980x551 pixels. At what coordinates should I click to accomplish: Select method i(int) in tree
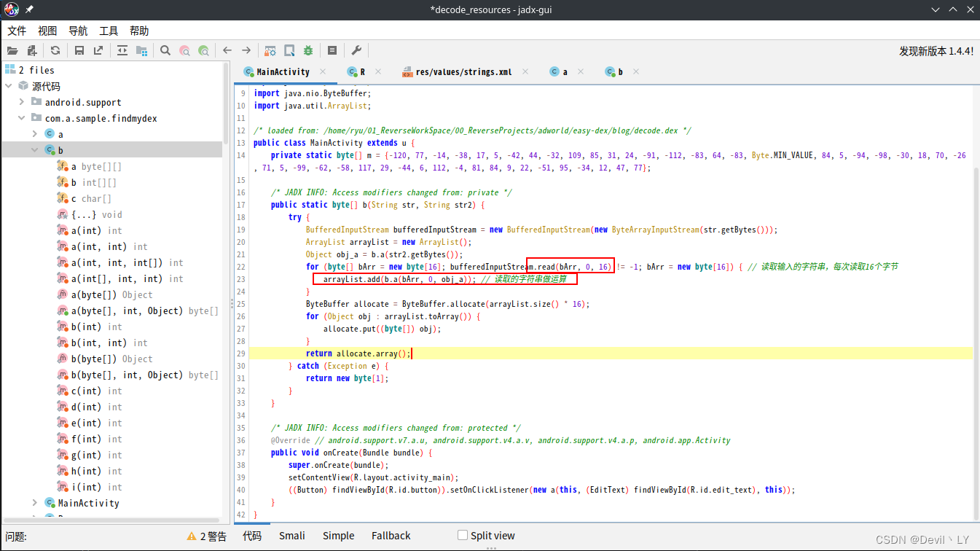tap(90, 487)
